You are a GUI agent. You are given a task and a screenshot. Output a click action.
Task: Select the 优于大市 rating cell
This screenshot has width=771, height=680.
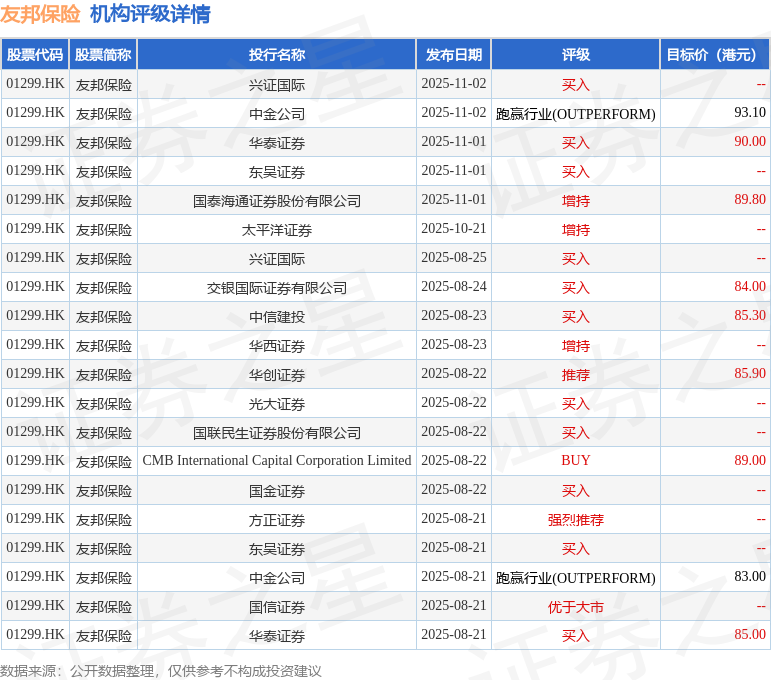click(576, 607)
